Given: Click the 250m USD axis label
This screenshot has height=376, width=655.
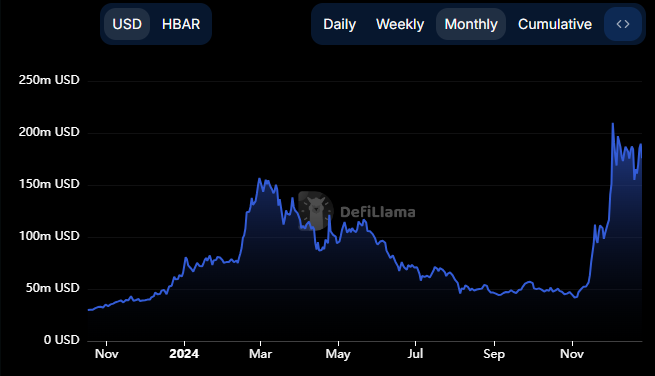Looking at the screenshot, I should [x=49, y=80].
